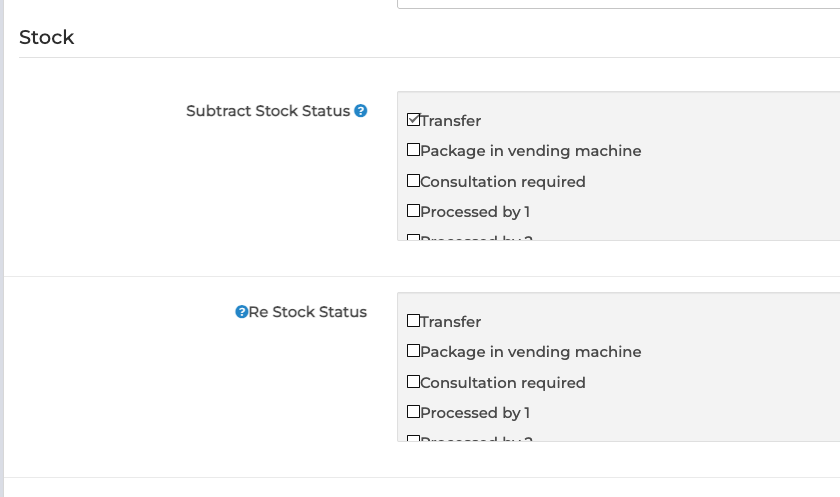Image resolution: width=840 pixels, height=497 pixels.
Task: Click help icon beside Subtract Stock Status
Action: 361,111
